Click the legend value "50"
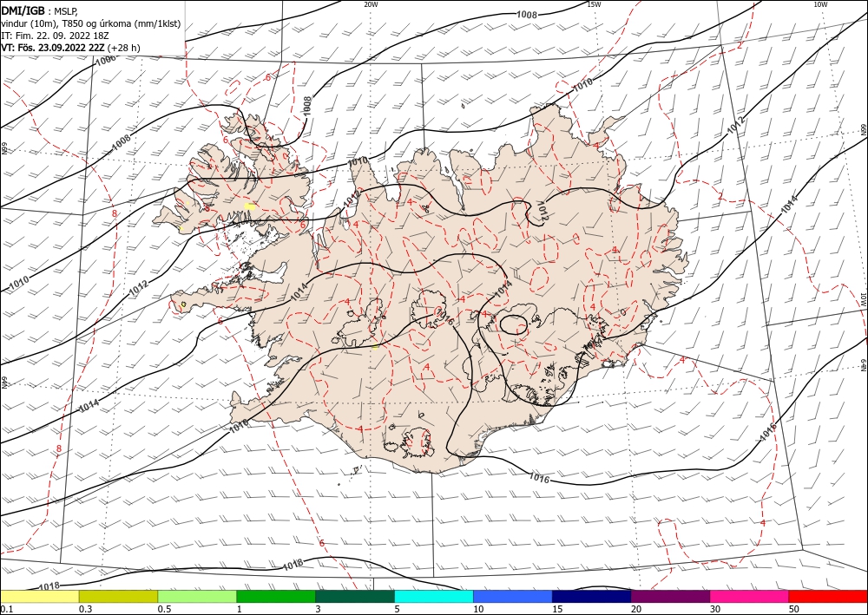The height and width of the screenshot is (615, 868). [793, 609]
